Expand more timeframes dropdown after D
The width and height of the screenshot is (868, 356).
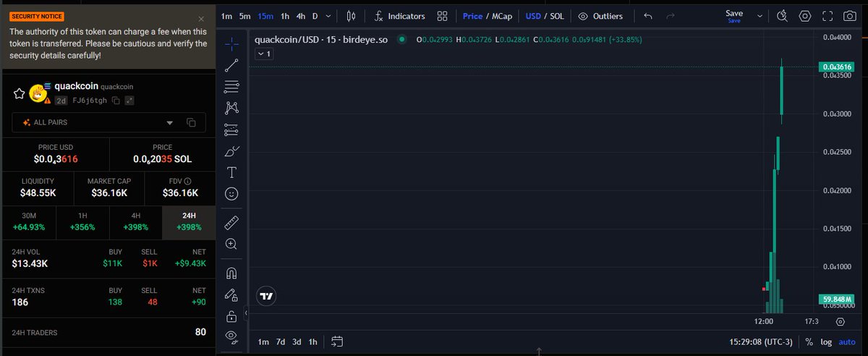click(x=329, y=16)
